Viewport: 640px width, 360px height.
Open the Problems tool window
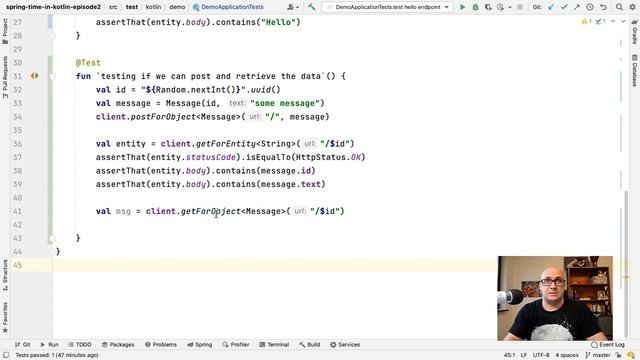click(161, 344)
